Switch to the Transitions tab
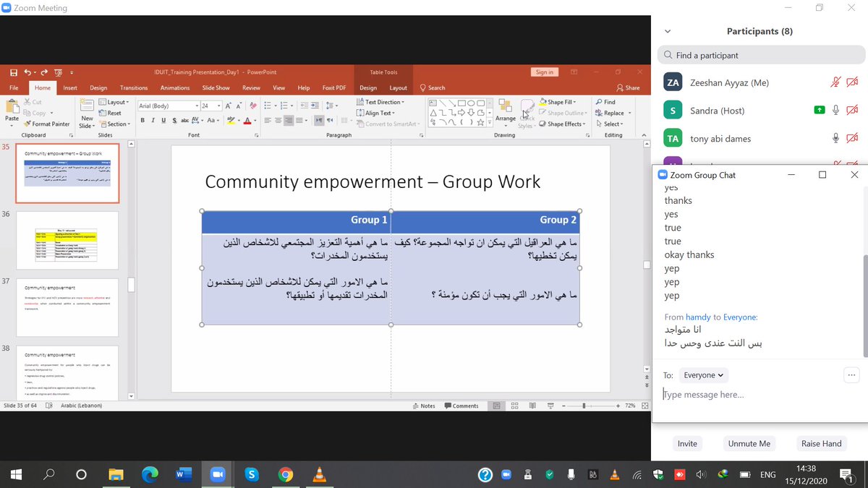Image resolution: width=868 pixels, height=488 pixels. 134,87
